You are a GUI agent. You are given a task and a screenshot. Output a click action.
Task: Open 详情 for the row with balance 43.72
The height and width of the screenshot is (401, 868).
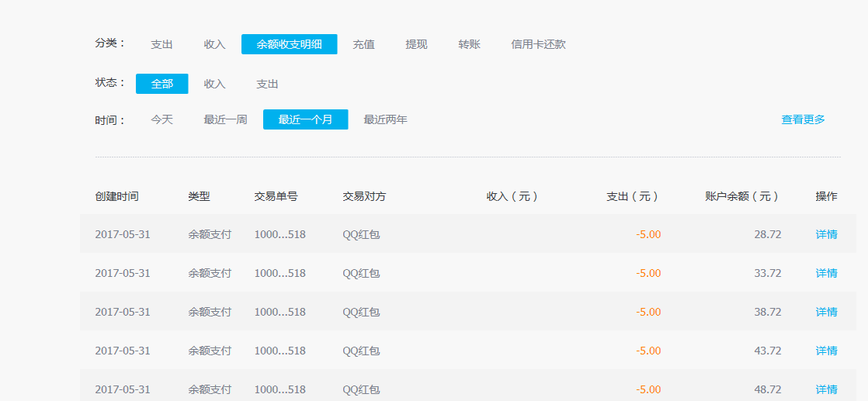[827, 351]
